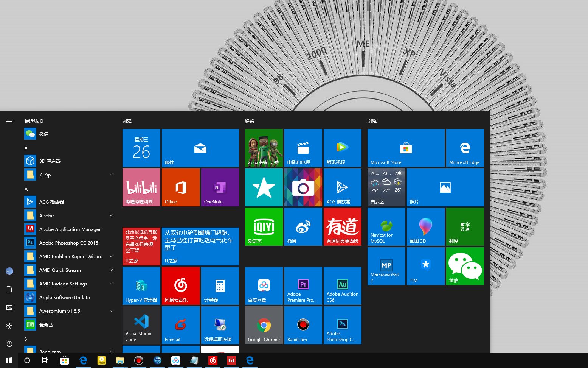588x368 pixels.
Task: Open the Xbox console companion tile
Action: [264, 148]
